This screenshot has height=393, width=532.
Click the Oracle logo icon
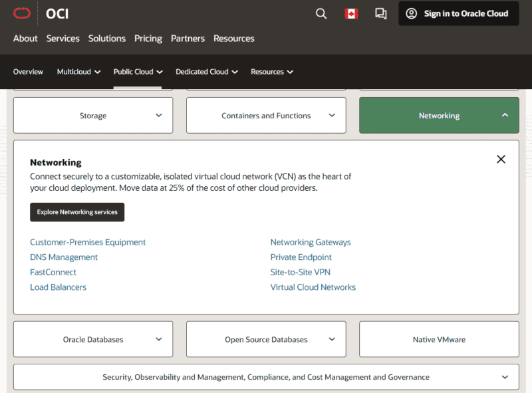(x=22, y=13)
